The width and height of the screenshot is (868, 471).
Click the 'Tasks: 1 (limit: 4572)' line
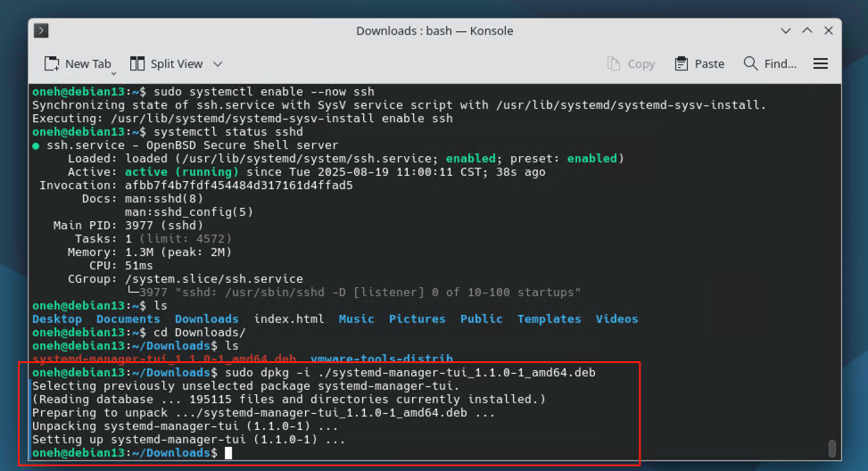153,238
